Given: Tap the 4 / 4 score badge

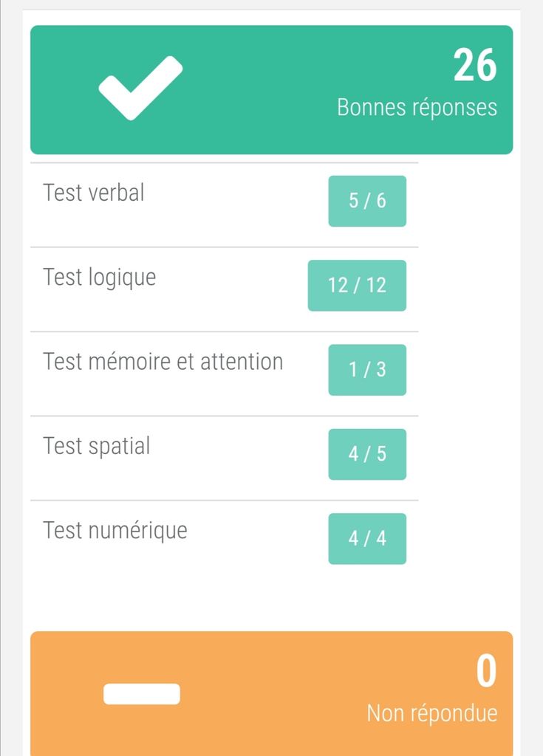Looking at the screenshot, I should (x=367, y=538).
